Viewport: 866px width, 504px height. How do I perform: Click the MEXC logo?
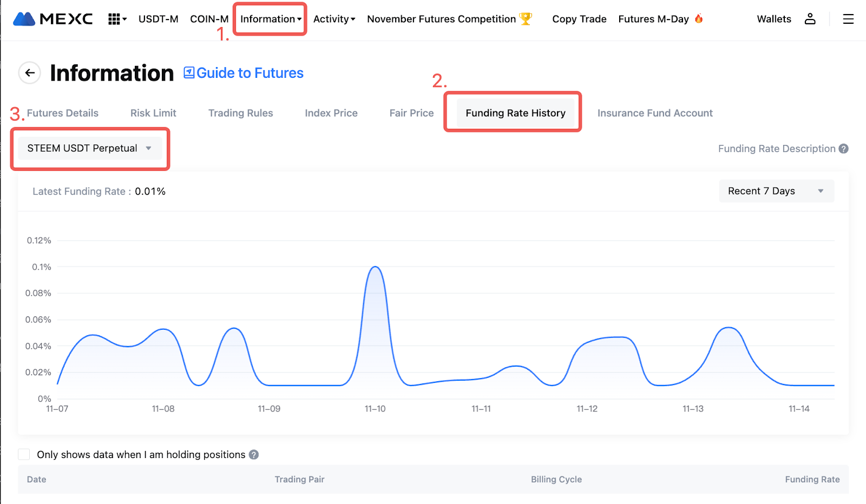[x=53, y=19]
